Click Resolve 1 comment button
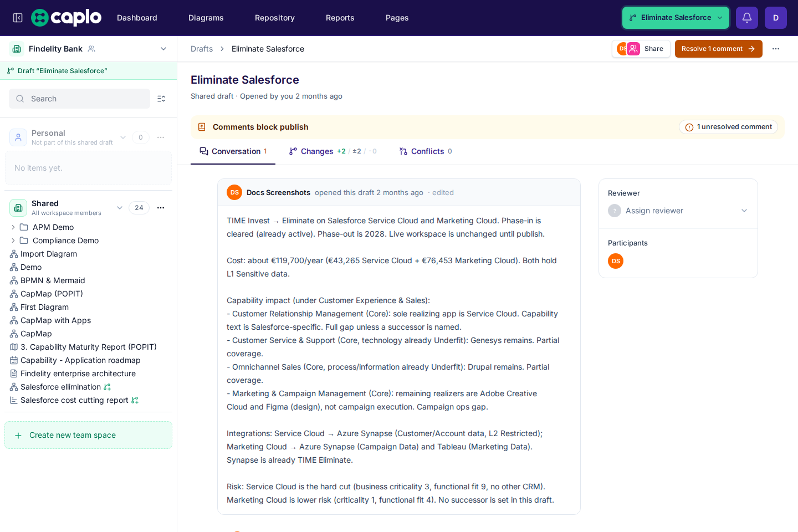 pyautogui.click(x=719, y=49)
